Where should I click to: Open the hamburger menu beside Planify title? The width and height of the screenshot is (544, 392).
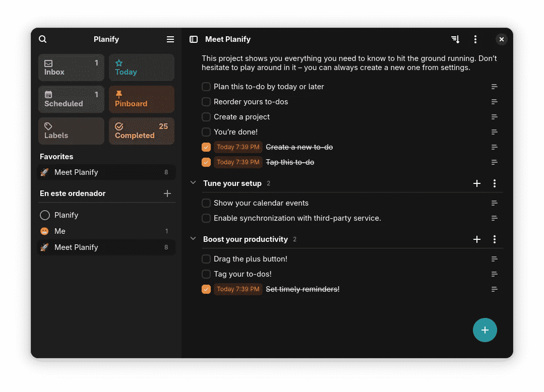[170, 39]
